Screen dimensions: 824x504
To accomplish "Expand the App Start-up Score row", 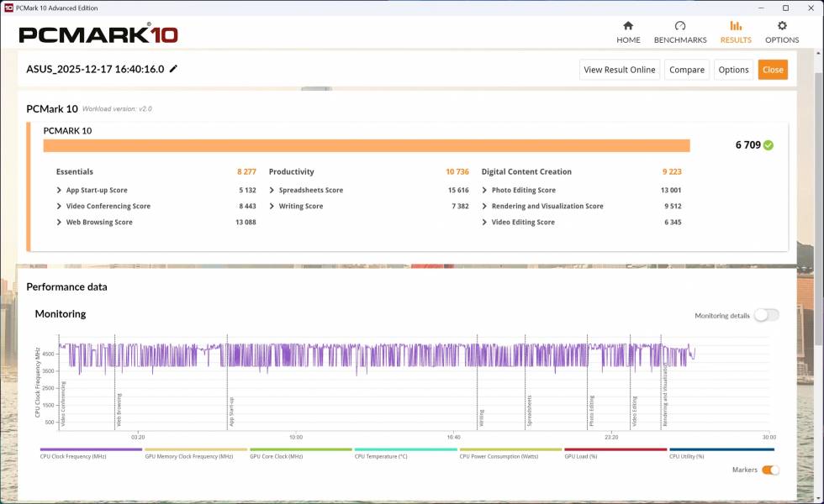I will (59, 190).
